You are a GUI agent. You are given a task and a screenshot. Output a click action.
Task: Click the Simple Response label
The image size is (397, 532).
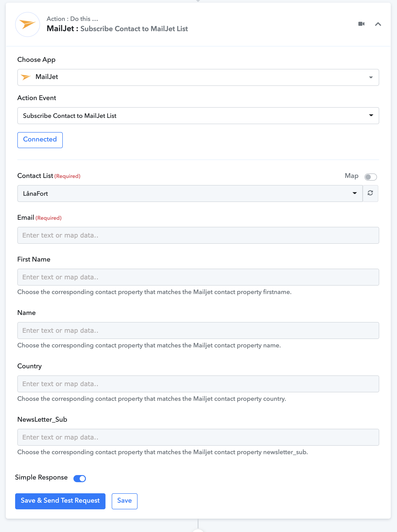[41, 477]
